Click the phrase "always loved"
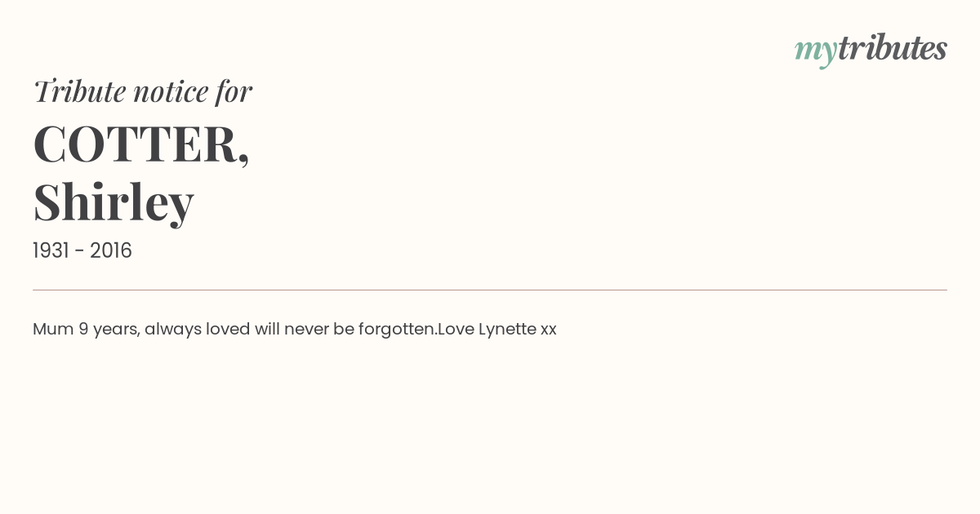The width and height of the screenshot is (980, 514). click(x=197, y=329)
